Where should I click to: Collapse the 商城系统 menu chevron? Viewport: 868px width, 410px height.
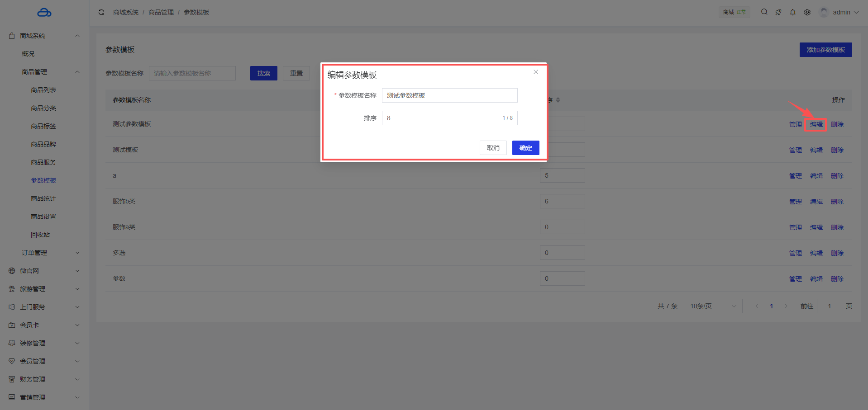coord(77,36)
